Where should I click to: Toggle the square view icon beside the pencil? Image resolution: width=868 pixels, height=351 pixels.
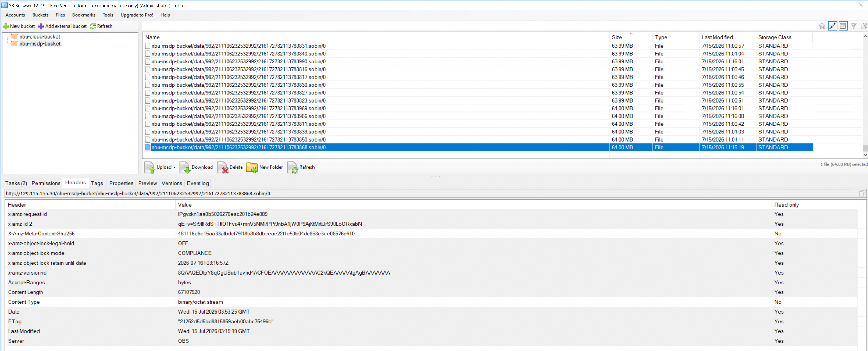click(x=843, y=26)
